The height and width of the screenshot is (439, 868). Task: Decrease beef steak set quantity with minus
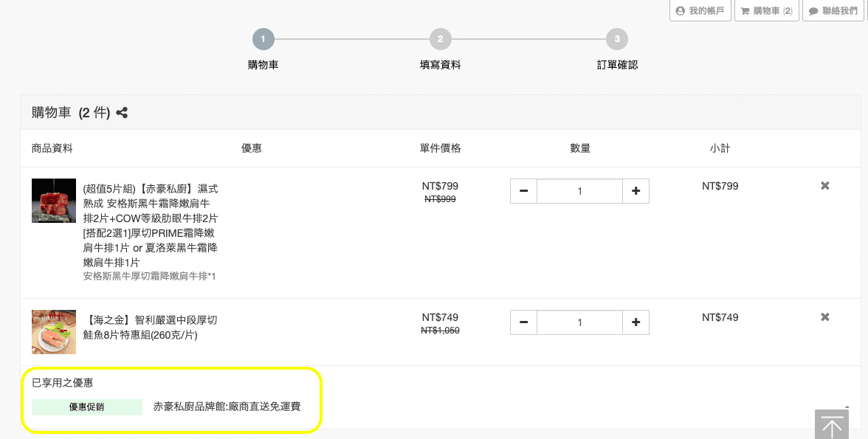pos(523,191)
